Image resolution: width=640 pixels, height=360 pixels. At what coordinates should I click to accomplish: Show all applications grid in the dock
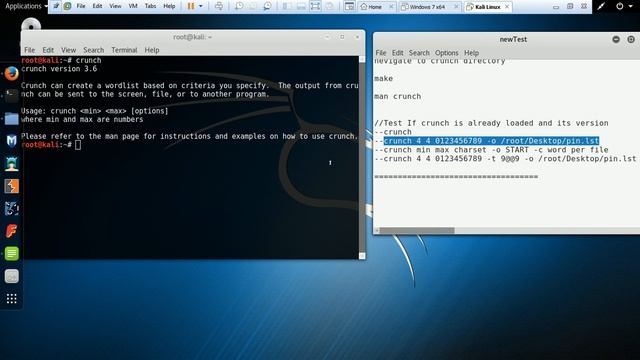click(11, 299)
